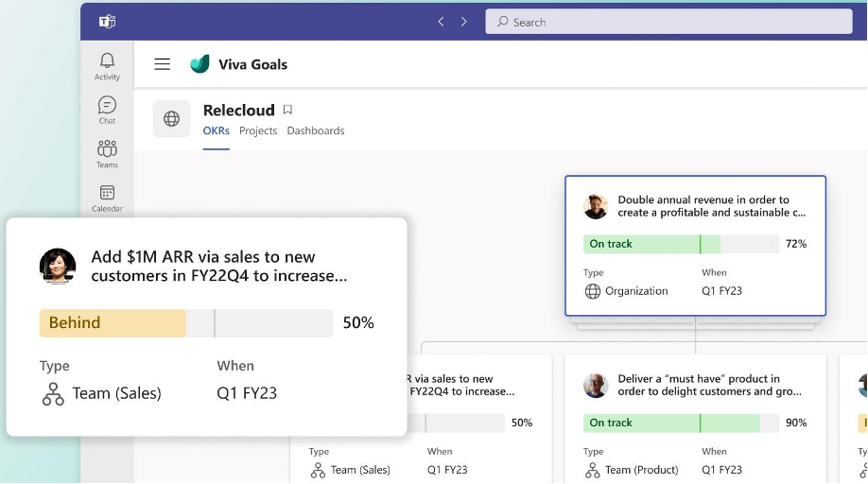
Task: Click the small Team (Sales) label on background card
Action: coord(360,470)
